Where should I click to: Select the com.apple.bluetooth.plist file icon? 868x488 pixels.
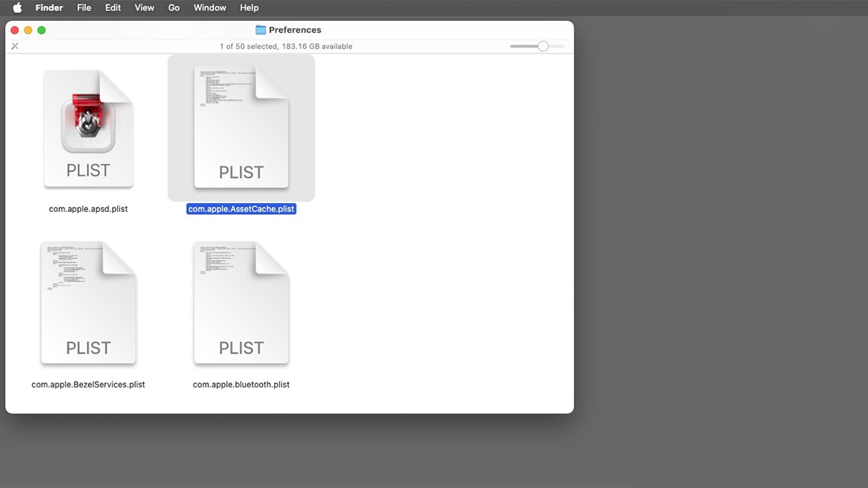pos(241,302)
